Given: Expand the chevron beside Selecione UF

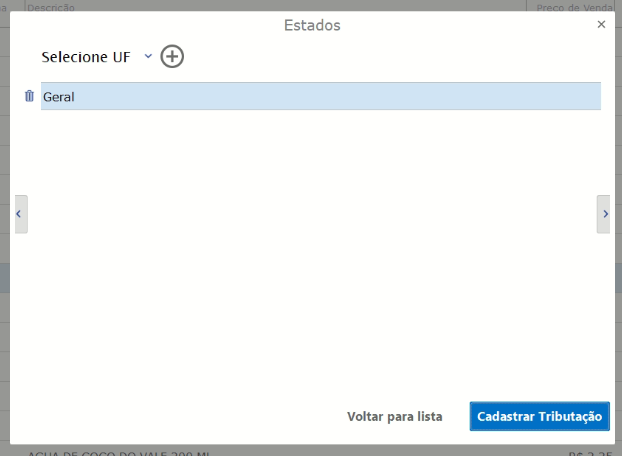Looking at the screenshot, I should click(148, 57).
